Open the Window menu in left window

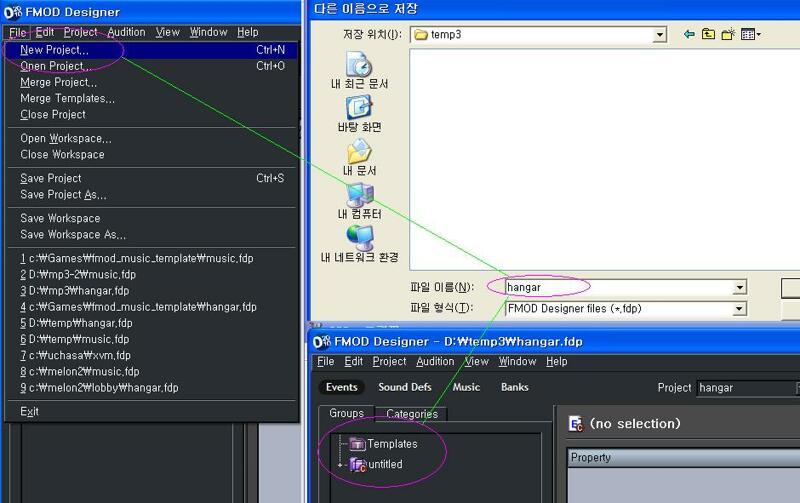[x=209, y=32]
